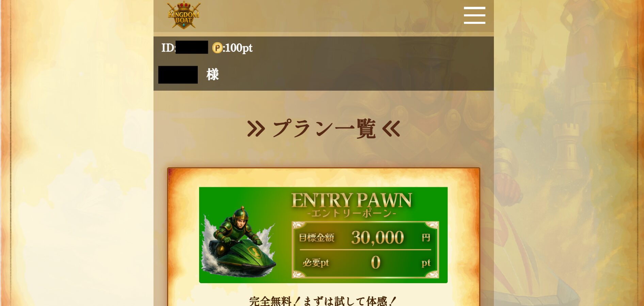
Task: Click the Kingdom Boat logo
Action: (183, 15)
